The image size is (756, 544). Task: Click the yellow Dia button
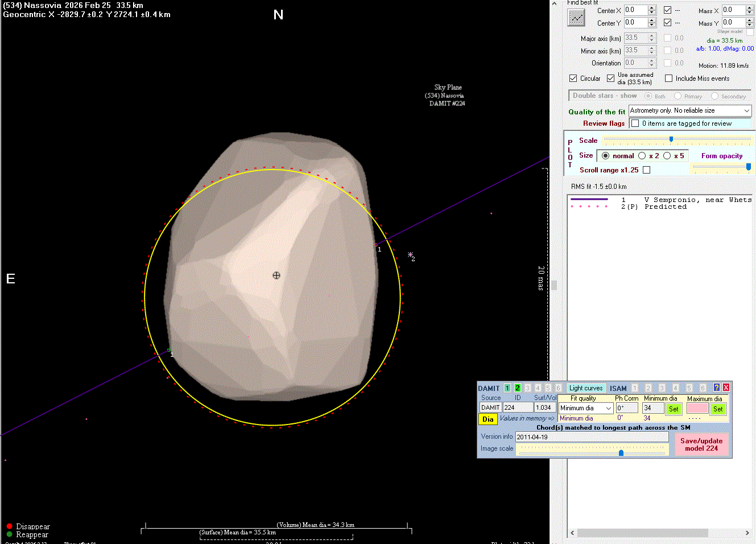coord(488,419)
